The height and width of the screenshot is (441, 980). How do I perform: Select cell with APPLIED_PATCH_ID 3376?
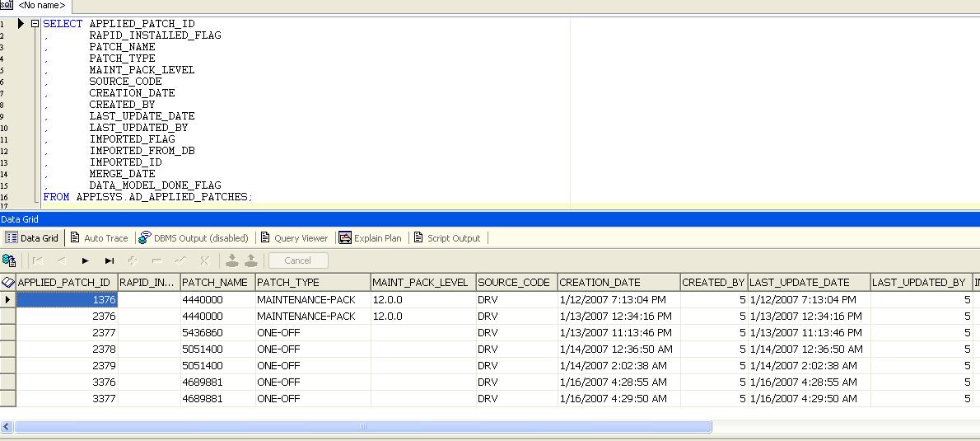67,382
